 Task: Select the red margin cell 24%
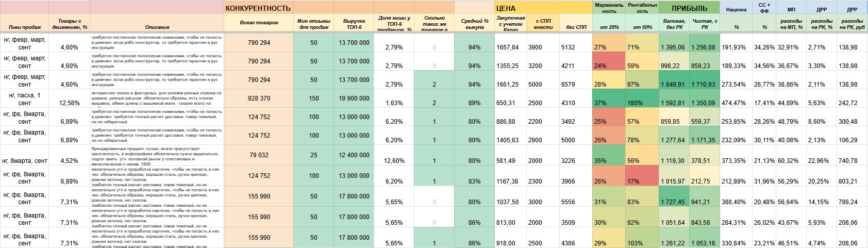609,61
